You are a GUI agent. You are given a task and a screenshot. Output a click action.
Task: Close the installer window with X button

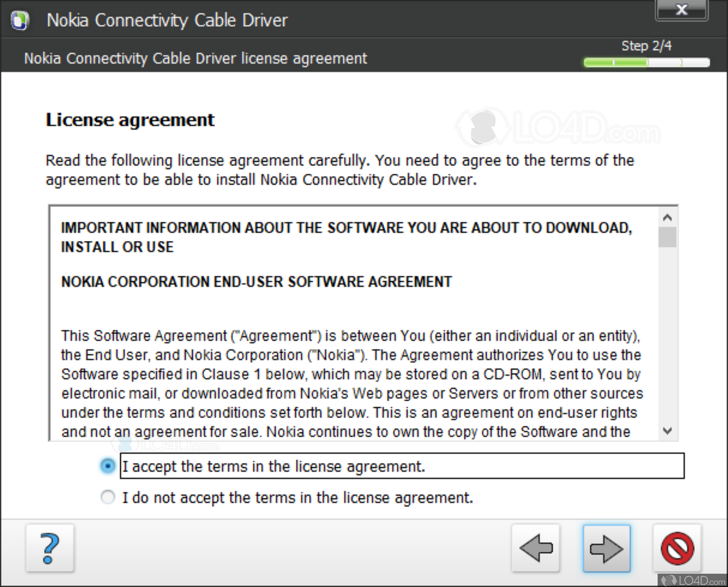(x=681, y=10)
